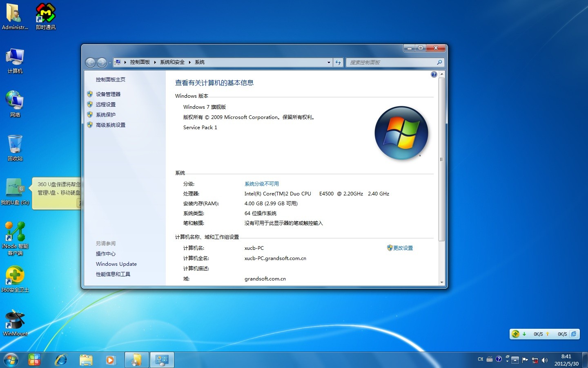The height and width of the screenshot is (368, 588).
Task: Open the Help question mark icon
Action: 434,74
